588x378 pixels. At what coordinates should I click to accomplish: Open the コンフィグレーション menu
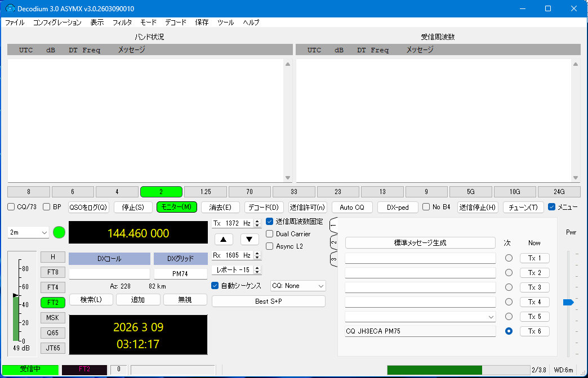pyautogui.click(x=57, y=22)
